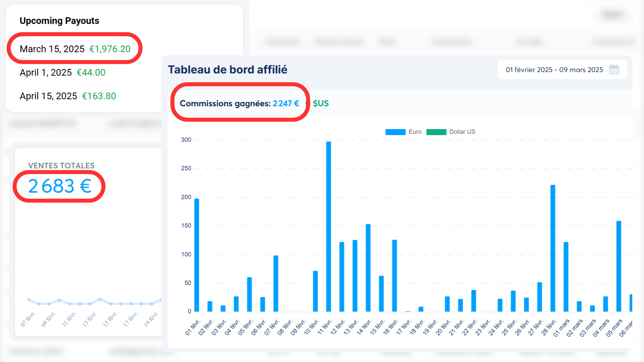Click the 05 mars chart bar
This screenshot has height=362, width=644.
(x=619, y=266)
